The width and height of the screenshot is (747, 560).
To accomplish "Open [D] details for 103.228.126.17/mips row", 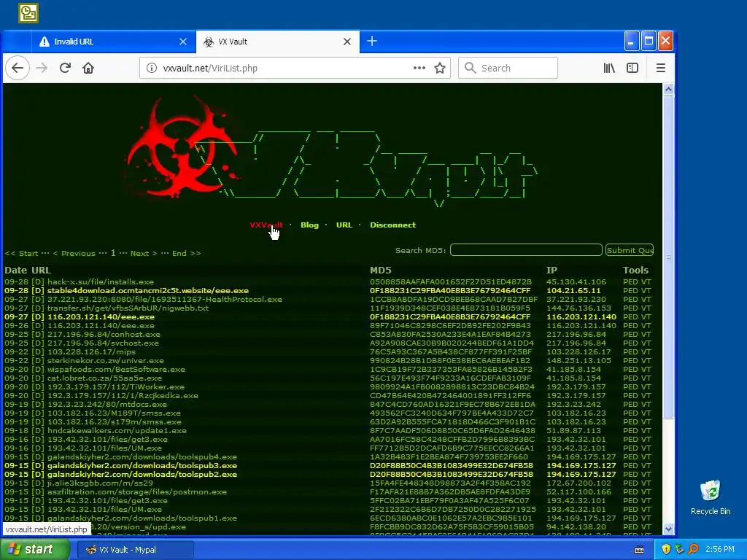I will pyautogui.click(x=38, y=352).
